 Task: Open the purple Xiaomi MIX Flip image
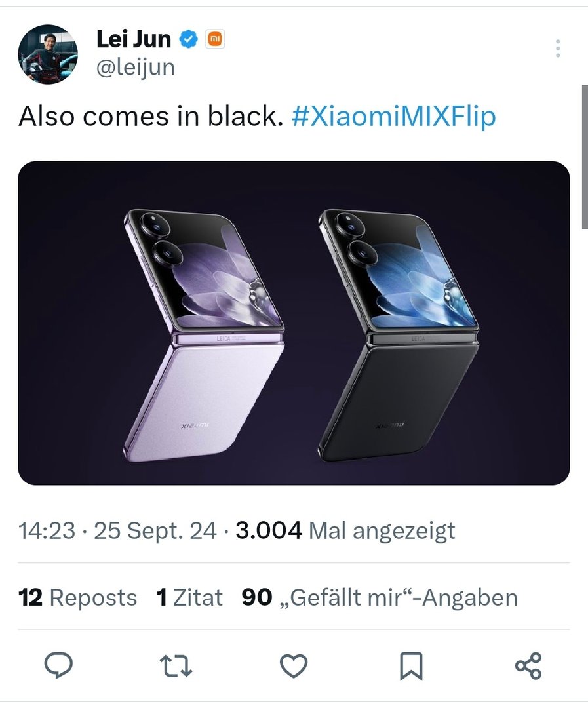pyautogui.click(x=204, y=335)
